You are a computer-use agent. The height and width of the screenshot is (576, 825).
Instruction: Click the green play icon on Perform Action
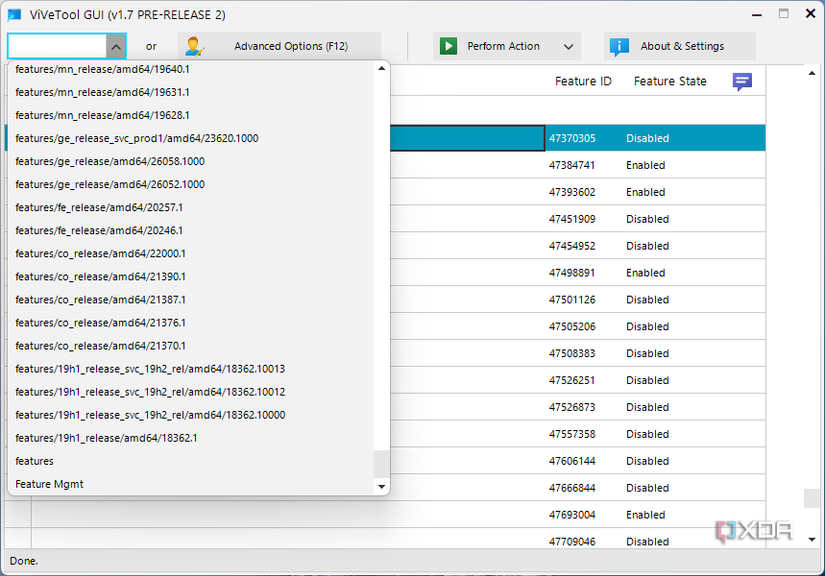coord(447,45)
